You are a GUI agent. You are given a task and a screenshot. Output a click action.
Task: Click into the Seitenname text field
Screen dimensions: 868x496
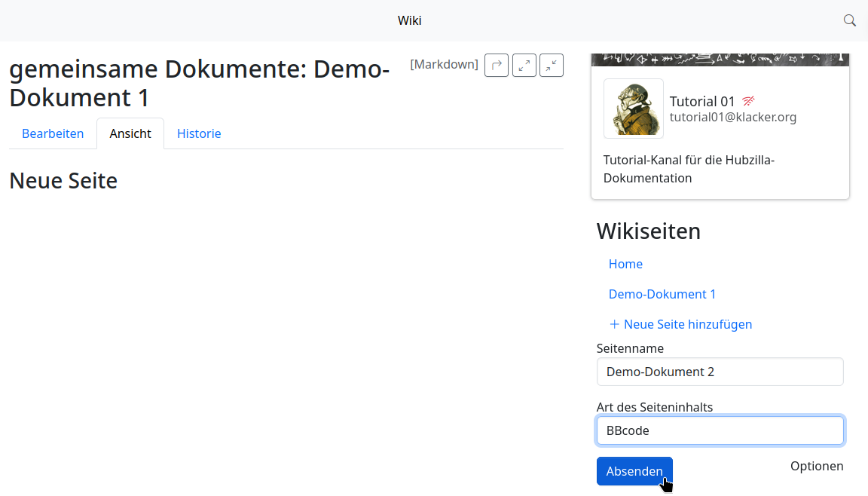(720, 372)
